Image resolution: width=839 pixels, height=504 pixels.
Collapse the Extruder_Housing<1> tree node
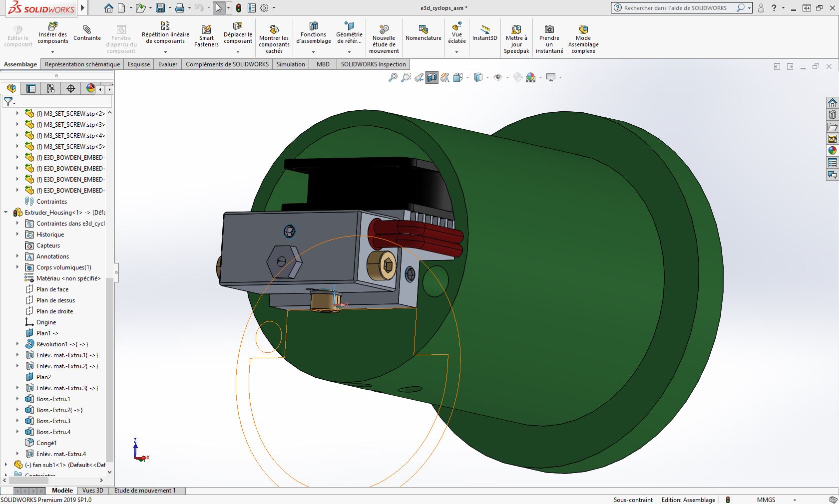6,213
